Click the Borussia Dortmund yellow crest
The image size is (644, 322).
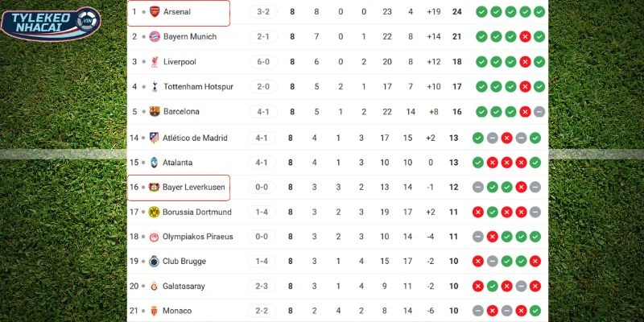coord(155,212)
